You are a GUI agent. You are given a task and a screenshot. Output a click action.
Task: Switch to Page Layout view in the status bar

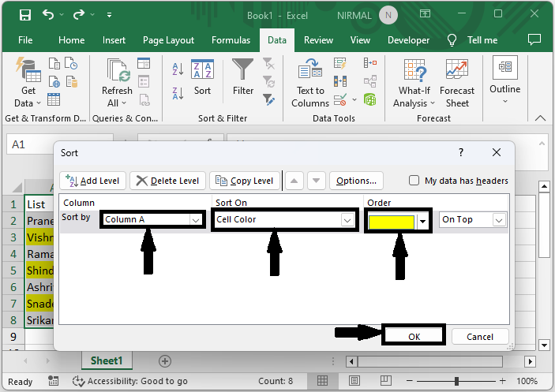tap(354, 381)
